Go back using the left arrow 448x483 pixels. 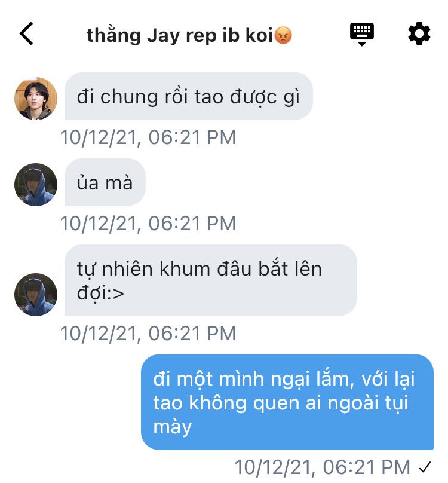tap(26, 33)
